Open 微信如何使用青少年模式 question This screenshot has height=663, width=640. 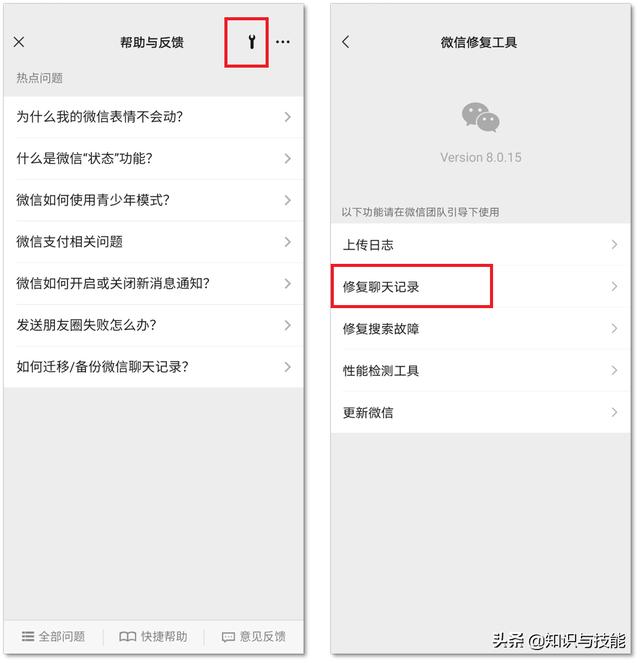click(x=153, y=200)
